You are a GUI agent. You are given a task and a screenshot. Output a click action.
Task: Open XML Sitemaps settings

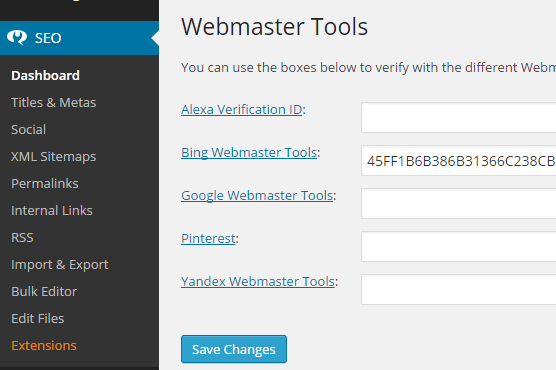[54, 156]
